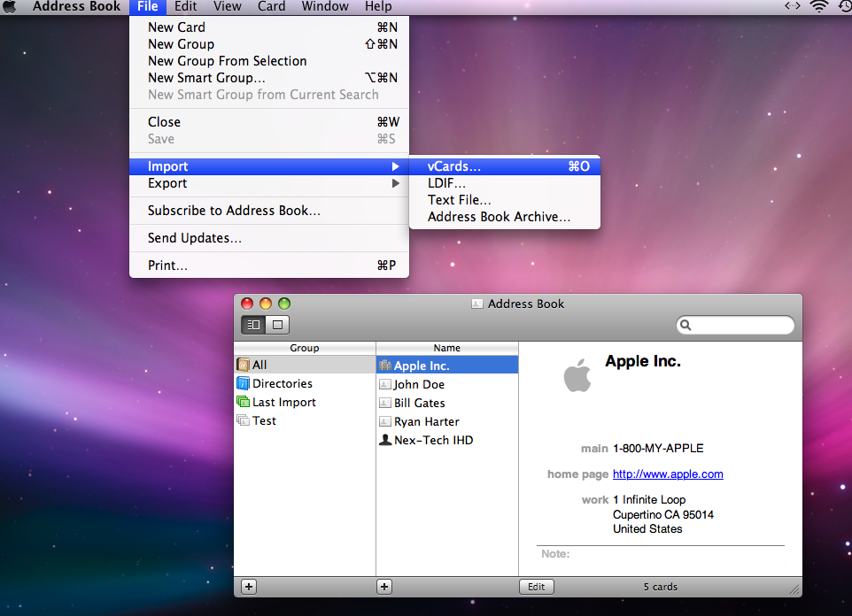The height and width of the screenshot is (616, 852).
Task: Click the Test group icon
Action: [243, 420]
